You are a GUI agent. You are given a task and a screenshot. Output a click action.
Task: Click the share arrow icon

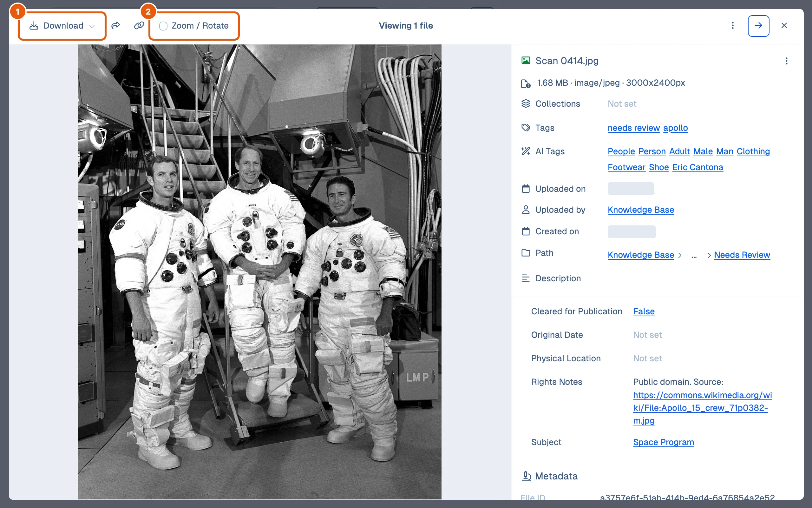pos(116,25)
